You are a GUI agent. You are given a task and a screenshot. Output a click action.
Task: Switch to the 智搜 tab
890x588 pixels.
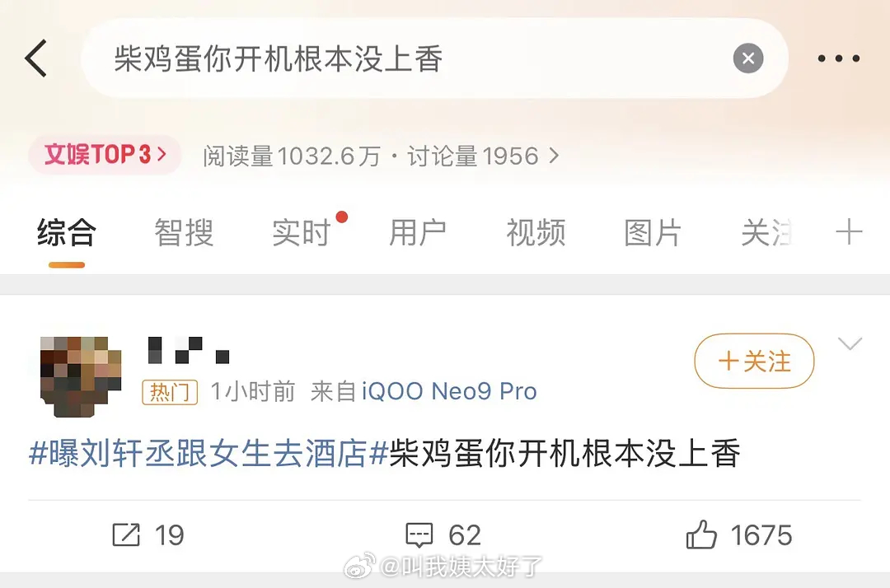184,232
